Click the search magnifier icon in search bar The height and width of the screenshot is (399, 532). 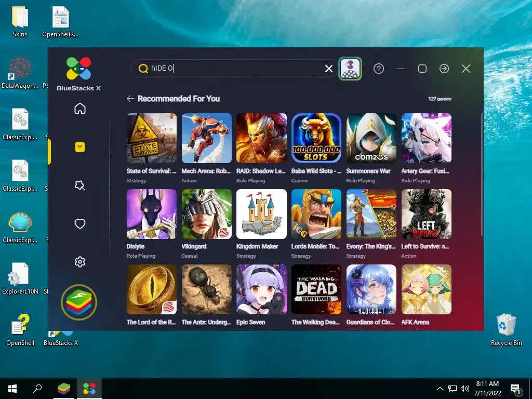coord(143,69)
